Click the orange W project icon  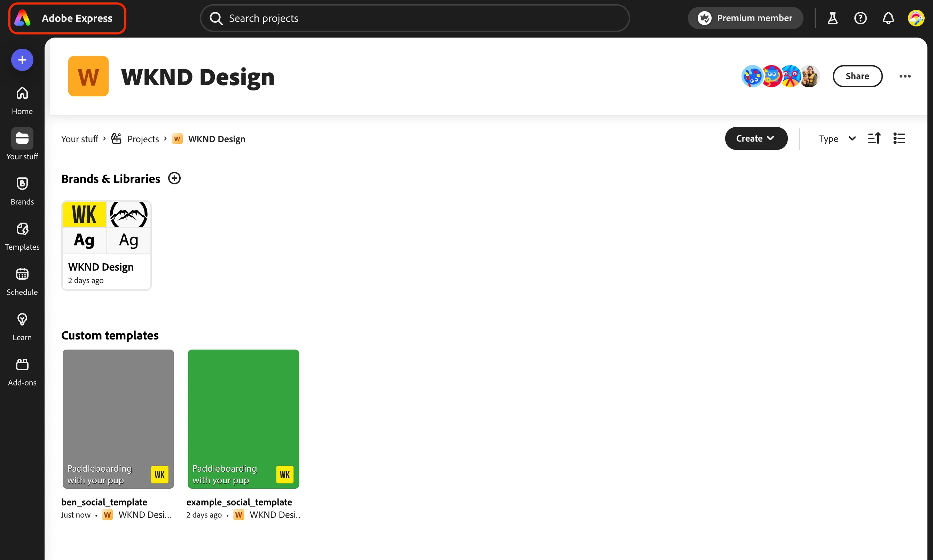tap(88, 76)
